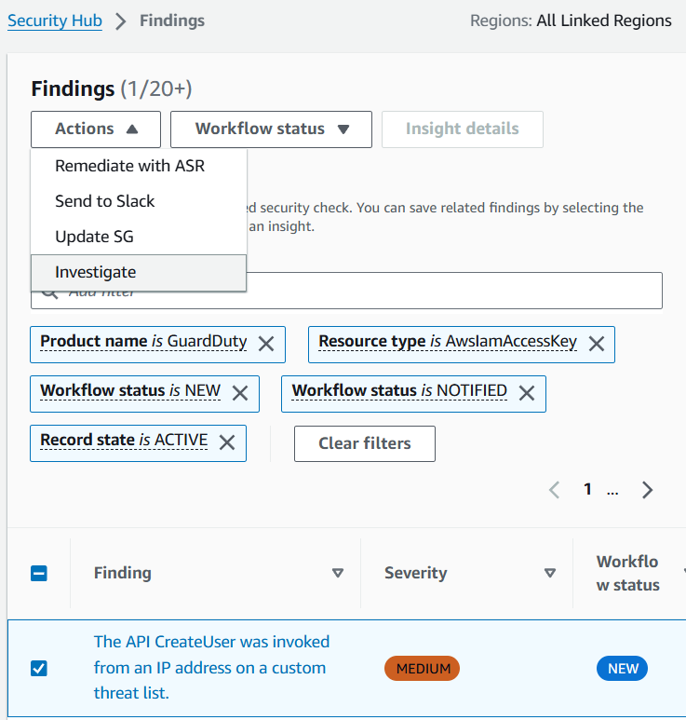
Task: Remove the Record state is ACTIVE filter
Action: (227, 443)
